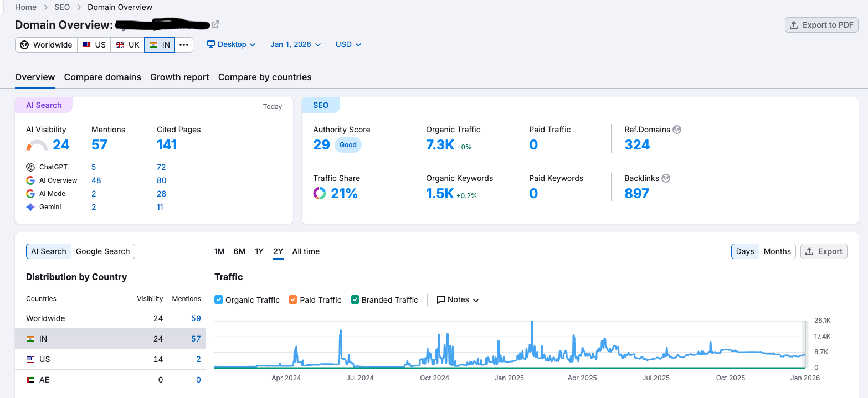Screen dimensions: 868x398
Task: Open the Authority Score value 29
Action: pyautogui.click(x=321, y=145)
